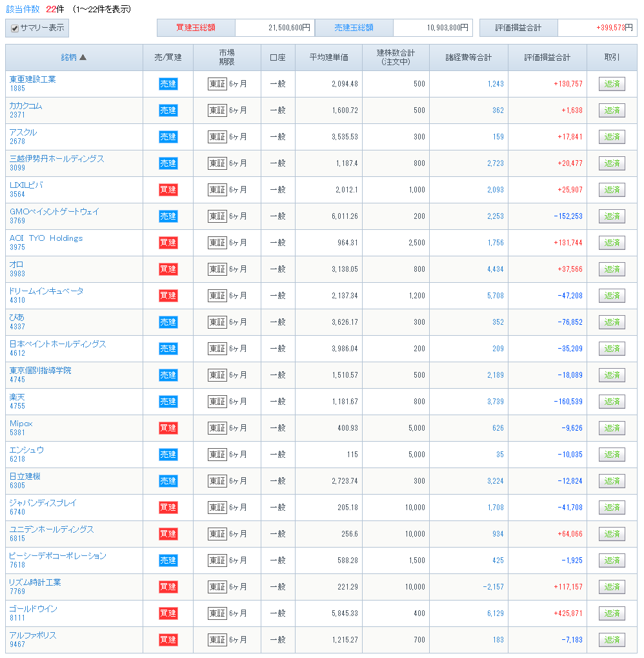Click 返済 button for 楽天
Image resolution: width=644 pixels, height=658 pixels.
pos(612,402)
